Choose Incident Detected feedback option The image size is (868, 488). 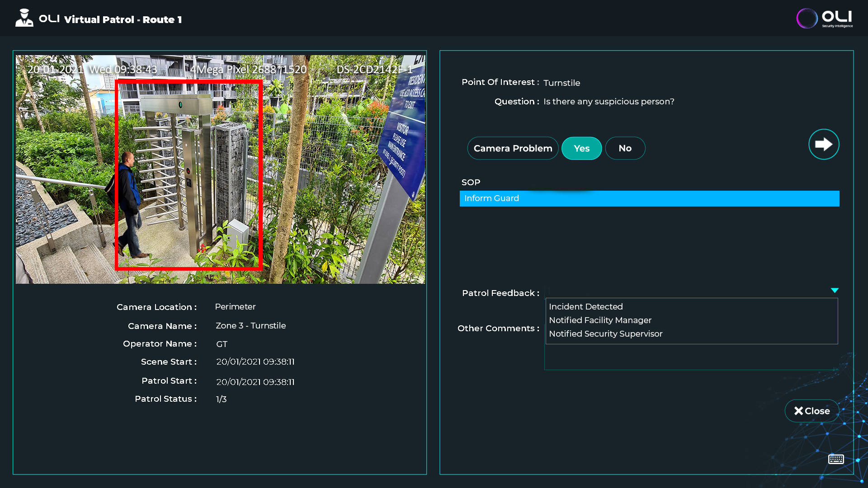(585, 306)
